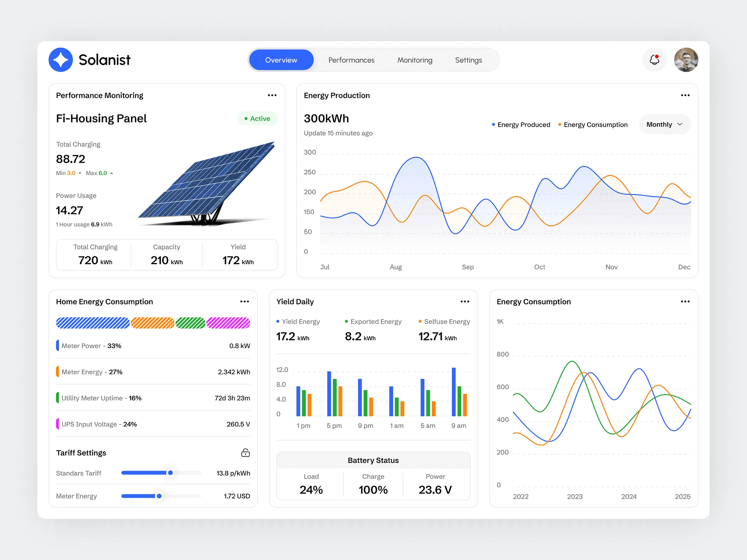747x560 pixels.
Task: Adjust the Standars Tariff slider handle
Action: (170, 473)
